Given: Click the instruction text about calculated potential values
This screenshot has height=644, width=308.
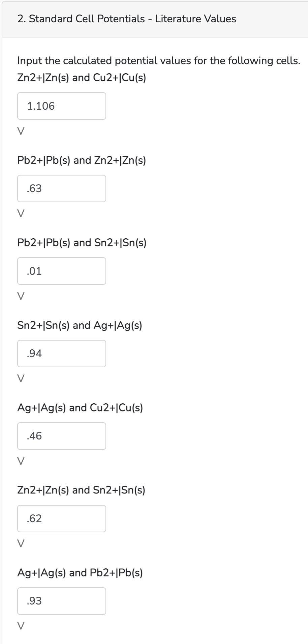Looking at the screenshot, I should coord(158,61).
